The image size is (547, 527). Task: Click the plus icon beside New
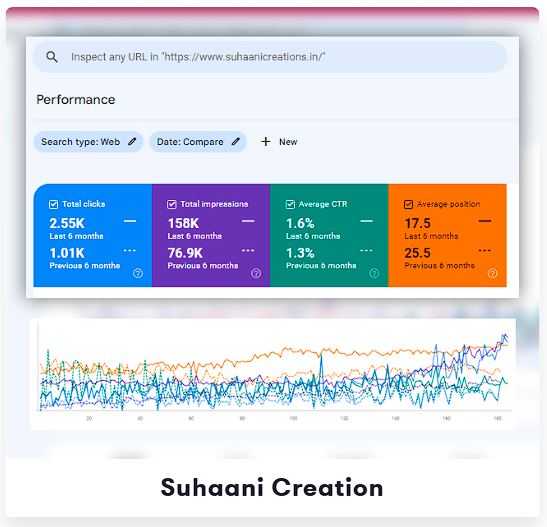click(266, 142)
